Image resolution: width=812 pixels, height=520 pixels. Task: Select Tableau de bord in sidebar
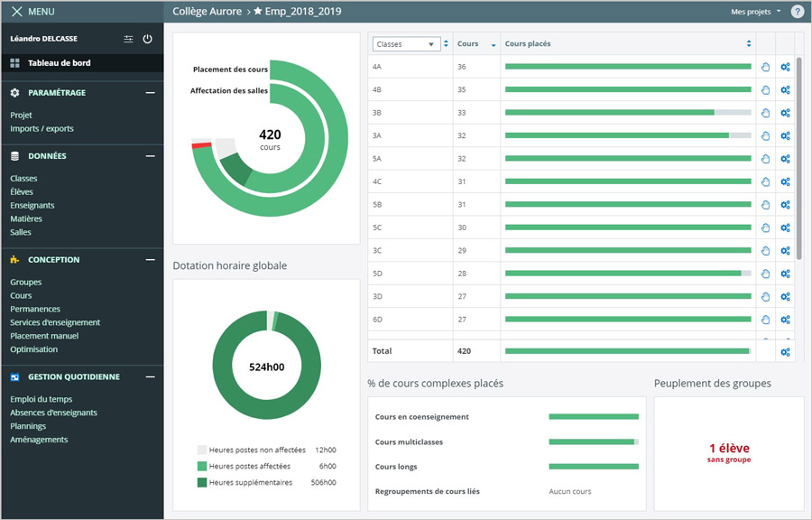coord(59,63)
